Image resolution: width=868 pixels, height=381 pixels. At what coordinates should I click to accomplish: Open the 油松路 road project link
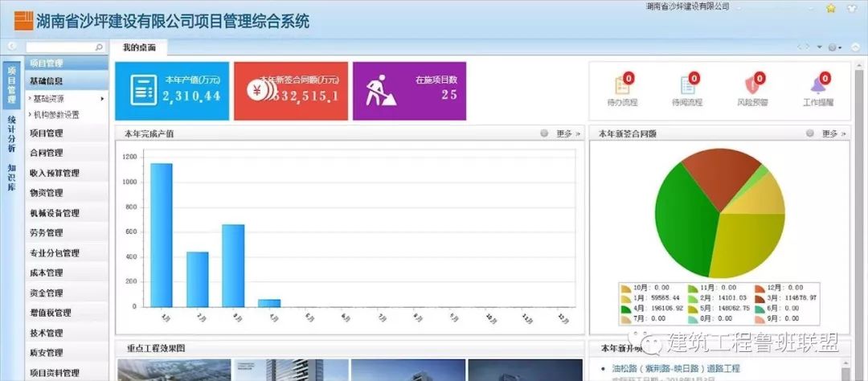coord(675,368)
